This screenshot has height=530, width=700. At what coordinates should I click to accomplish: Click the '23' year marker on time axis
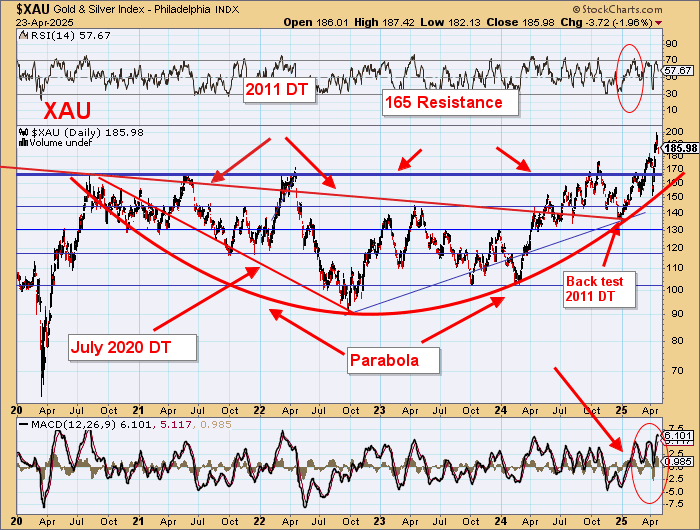click(x=380, y=410)
